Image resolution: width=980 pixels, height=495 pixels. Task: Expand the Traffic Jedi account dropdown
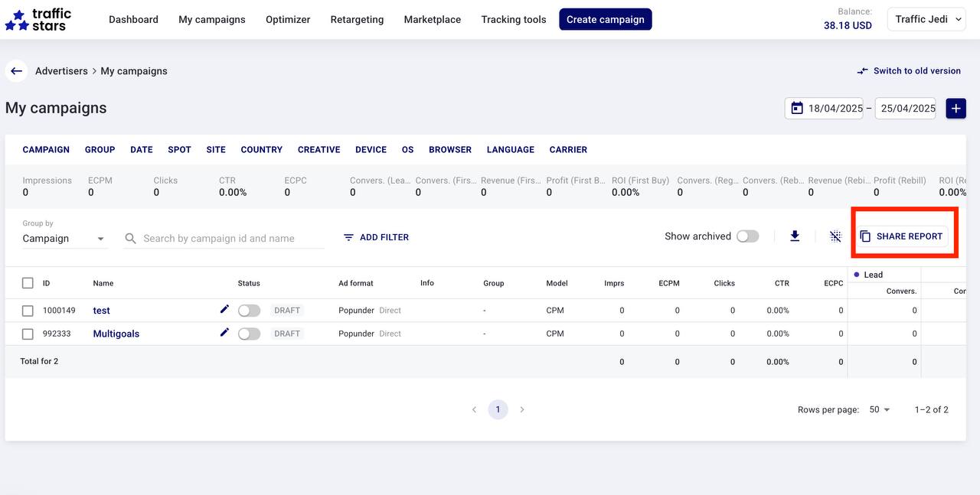point(926,20)
